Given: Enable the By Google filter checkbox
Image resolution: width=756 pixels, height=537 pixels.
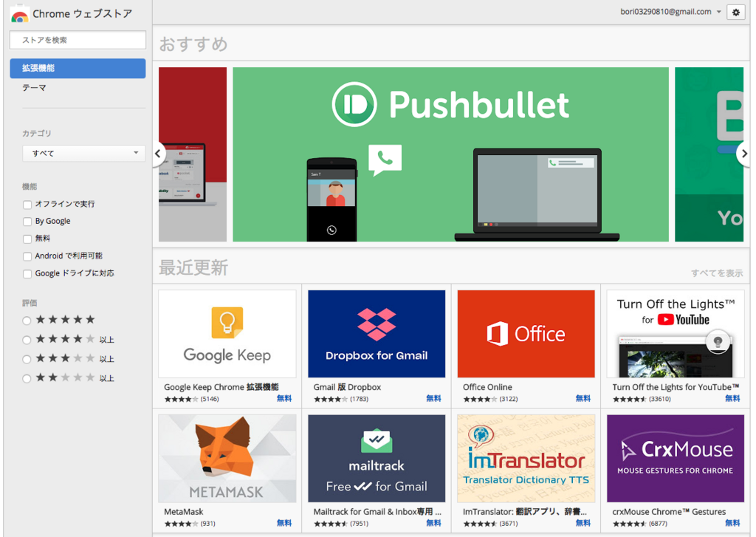Looking at the screenshot, I should [x=27, y=222].
